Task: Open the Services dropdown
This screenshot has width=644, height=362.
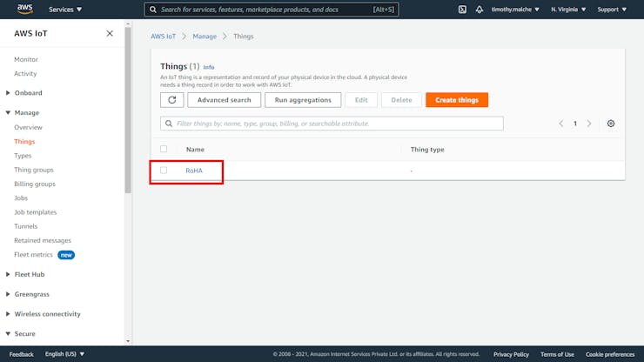Action: (x=65, y=10)
